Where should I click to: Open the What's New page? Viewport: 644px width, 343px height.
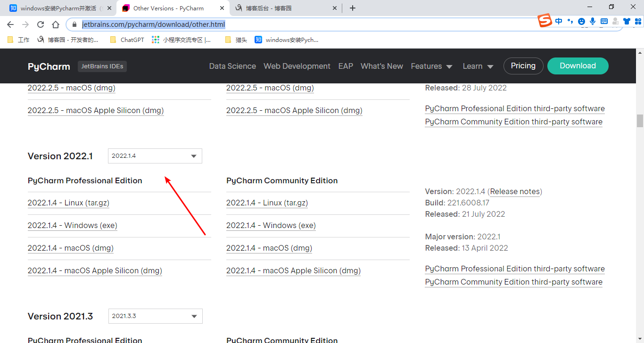click(x=382, y=66)
